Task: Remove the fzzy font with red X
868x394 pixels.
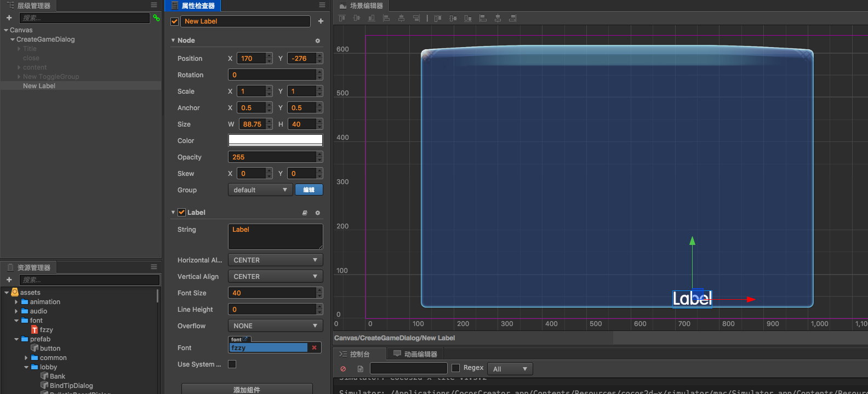Action: [x=314, y=347]
